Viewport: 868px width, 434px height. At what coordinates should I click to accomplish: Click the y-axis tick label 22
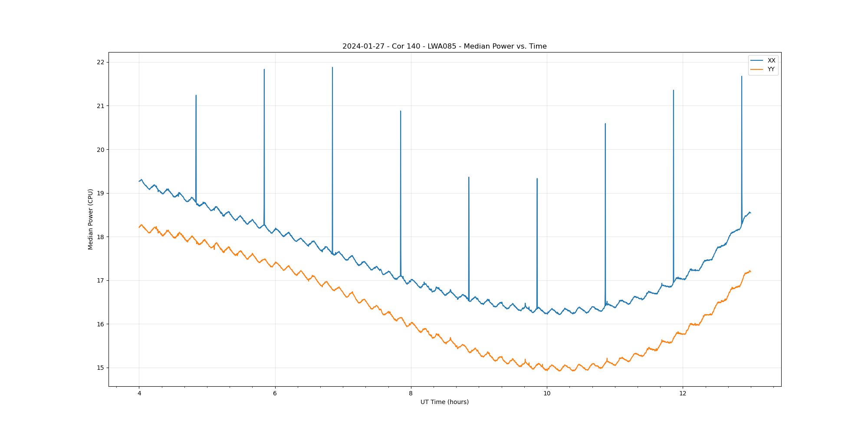point(101,62)
